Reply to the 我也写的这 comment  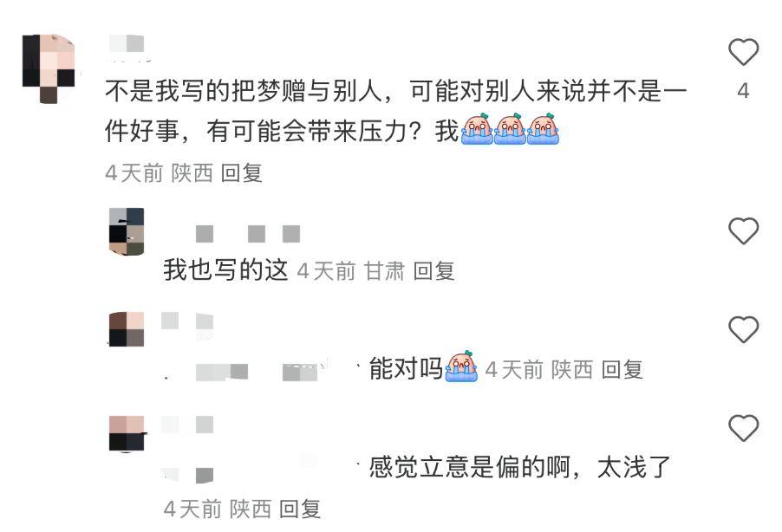(x=433, y=271)
